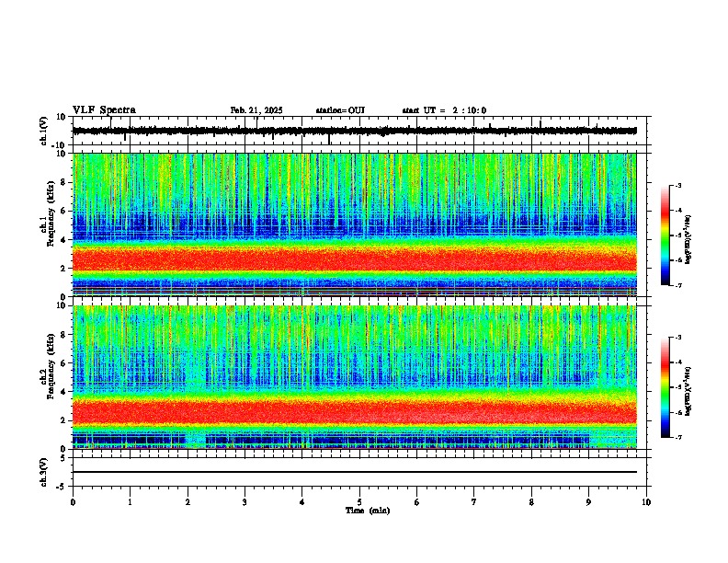Click the ch.2 "Frequency (kHz)" axis label
Image resolution: width=728 pixels, height=563 pixels.
coord(51,366)
